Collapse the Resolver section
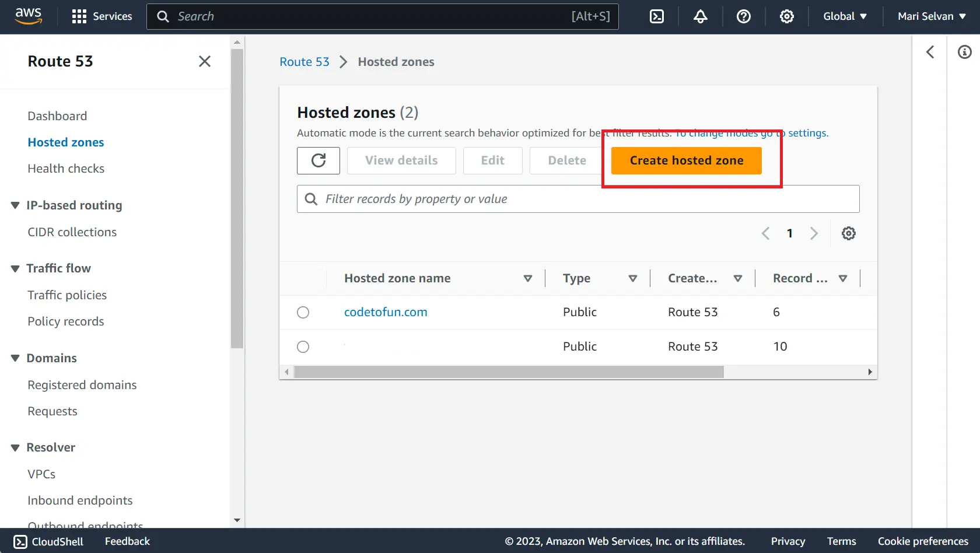This screenshot has width=980, height=553. point(15,447)
